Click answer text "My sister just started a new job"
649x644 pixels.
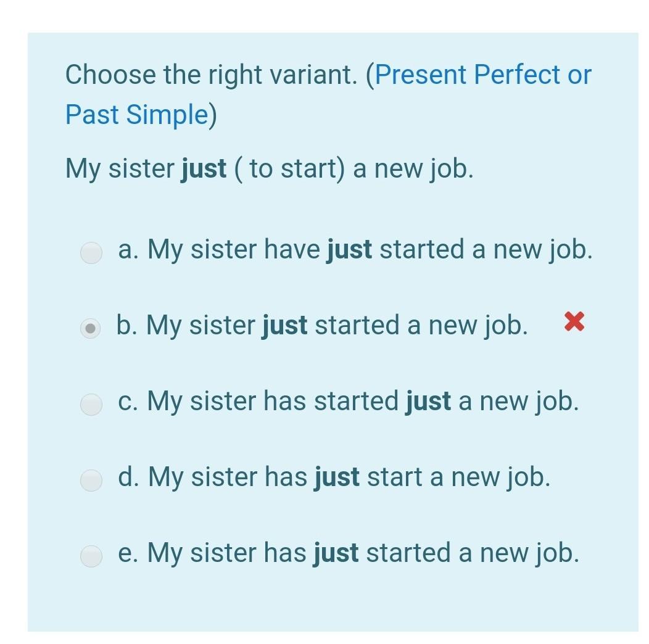click(321, 326)
